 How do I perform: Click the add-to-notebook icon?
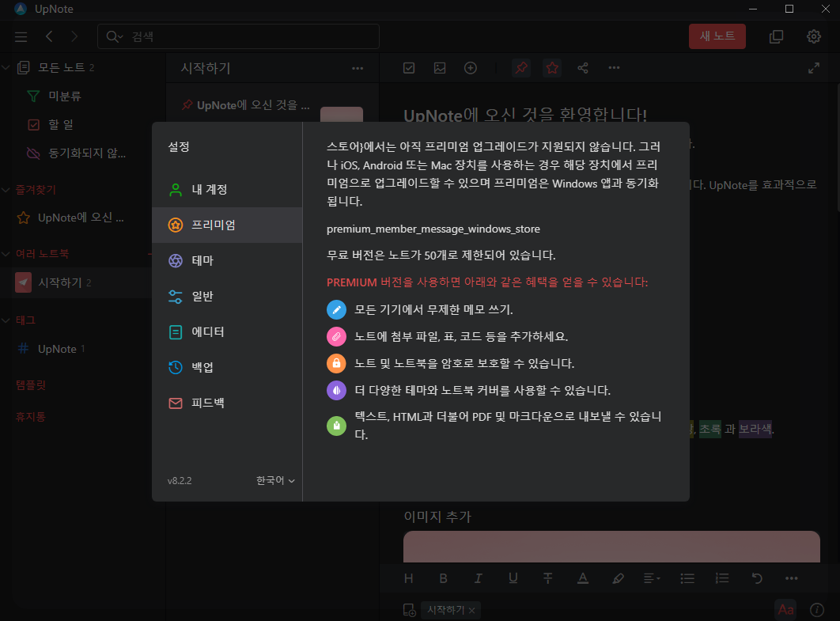click(x=409, y=610)
